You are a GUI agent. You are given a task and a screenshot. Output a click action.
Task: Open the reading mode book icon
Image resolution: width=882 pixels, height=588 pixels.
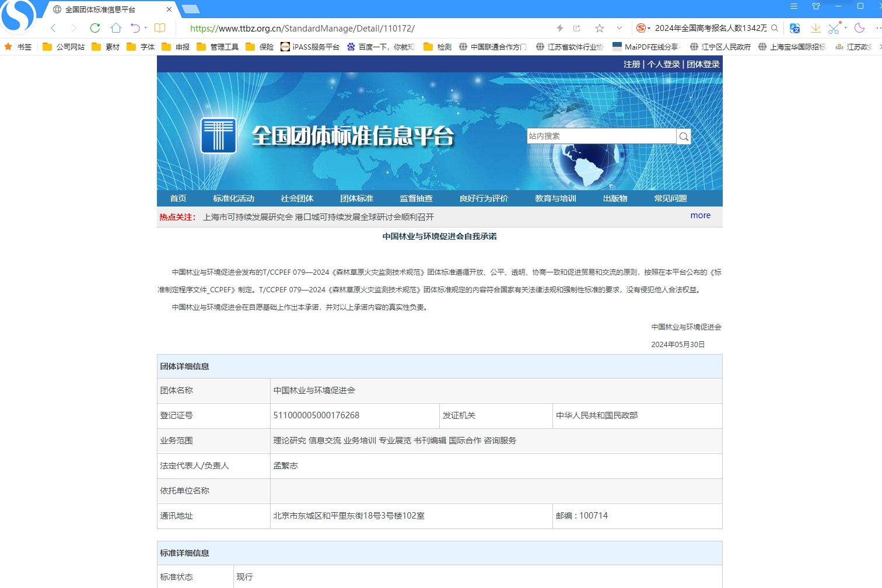point(160,28)
